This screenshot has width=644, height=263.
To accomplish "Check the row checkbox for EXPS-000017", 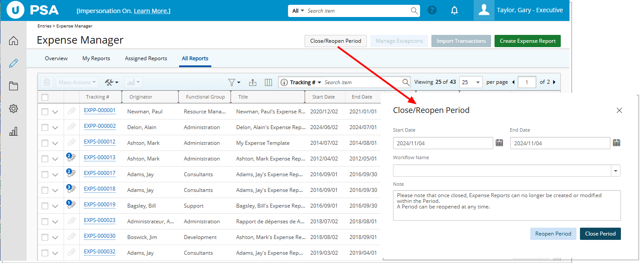I will click(45, 174).
